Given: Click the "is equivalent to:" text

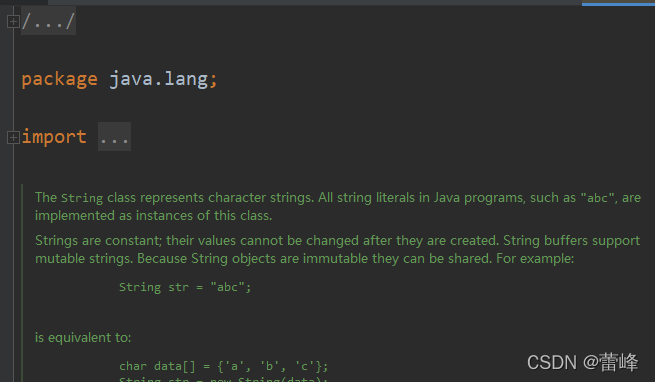Looking at the screenshot, I should click(x=83, y=338).
